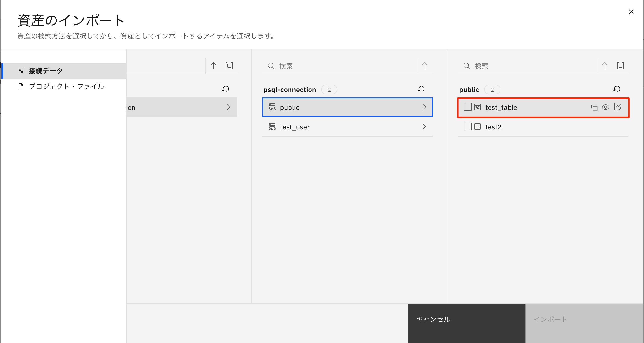Expand the test_user schema
This screenshot has height=343, width=644.
[424, 126]
